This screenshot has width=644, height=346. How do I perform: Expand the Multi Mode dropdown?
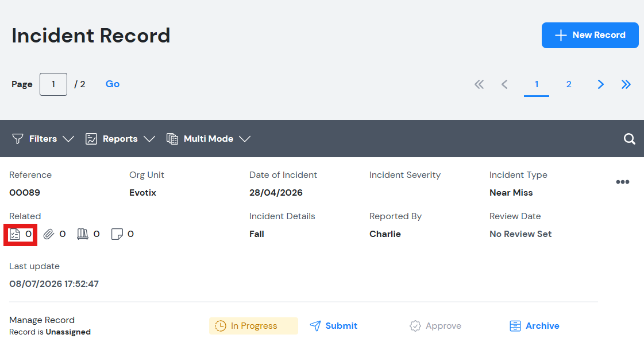208,139
